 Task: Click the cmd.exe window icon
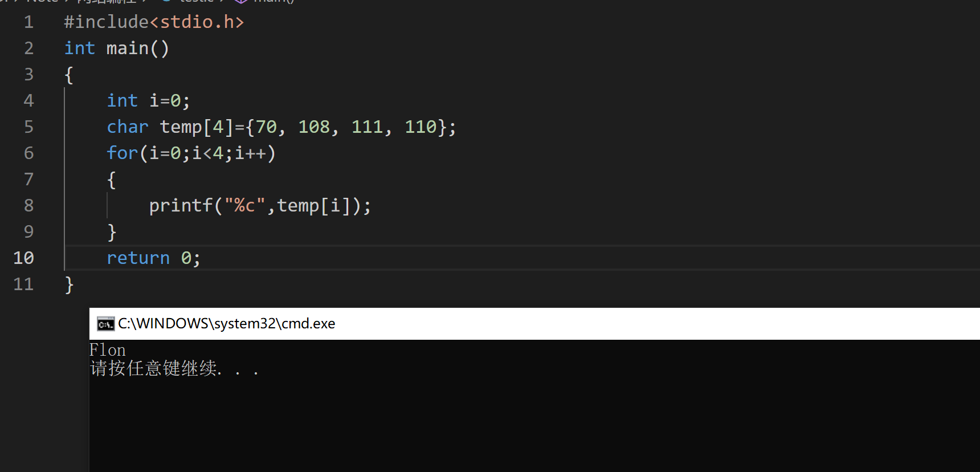105,324
